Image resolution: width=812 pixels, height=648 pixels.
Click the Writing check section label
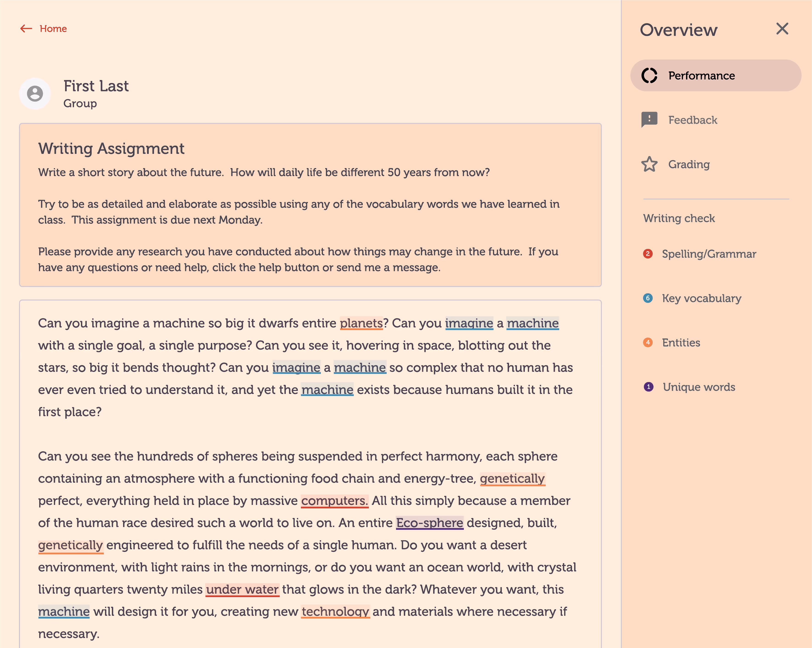click(679, 218)
